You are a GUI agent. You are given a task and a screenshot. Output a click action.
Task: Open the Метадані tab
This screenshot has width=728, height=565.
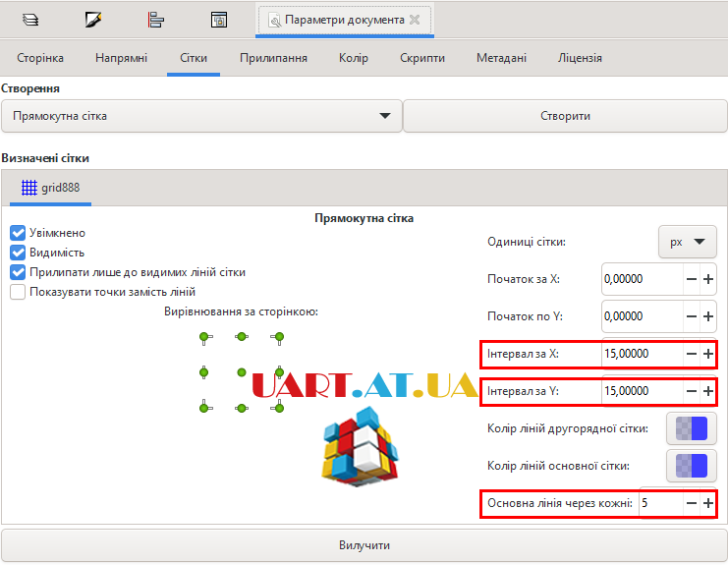(501, 58)
